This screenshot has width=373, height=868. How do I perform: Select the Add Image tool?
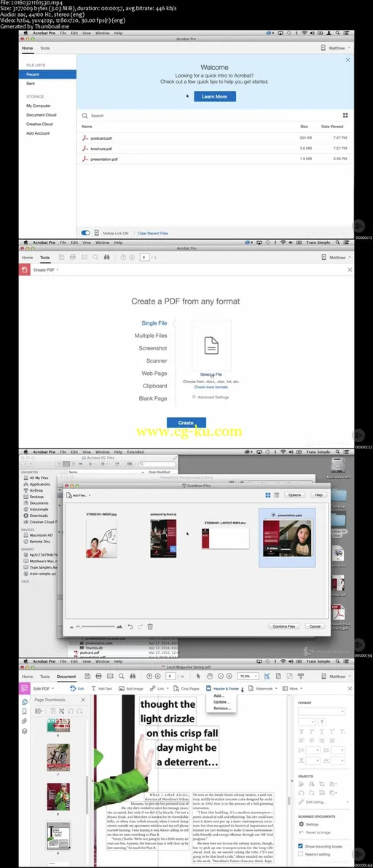coord(131,689)
